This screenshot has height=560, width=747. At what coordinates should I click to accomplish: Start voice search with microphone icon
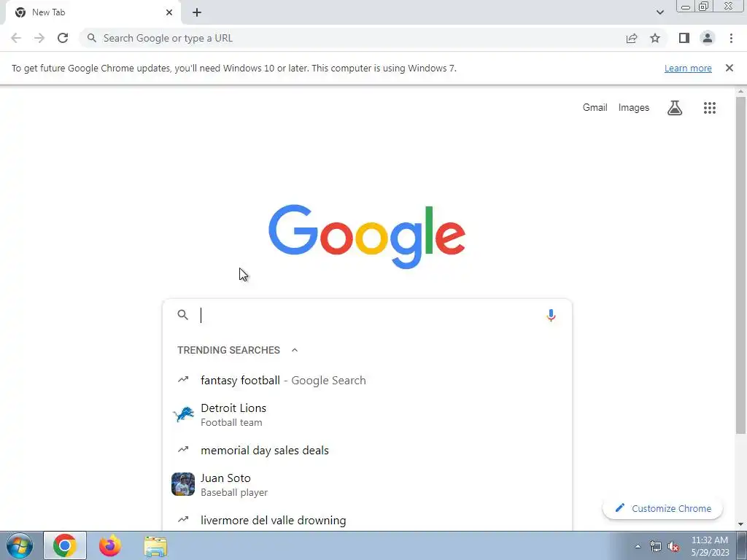pos(551,315)
